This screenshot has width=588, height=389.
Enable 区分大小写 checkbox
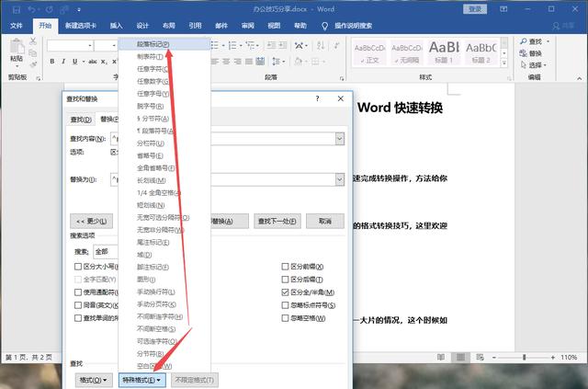pos(78,267)
